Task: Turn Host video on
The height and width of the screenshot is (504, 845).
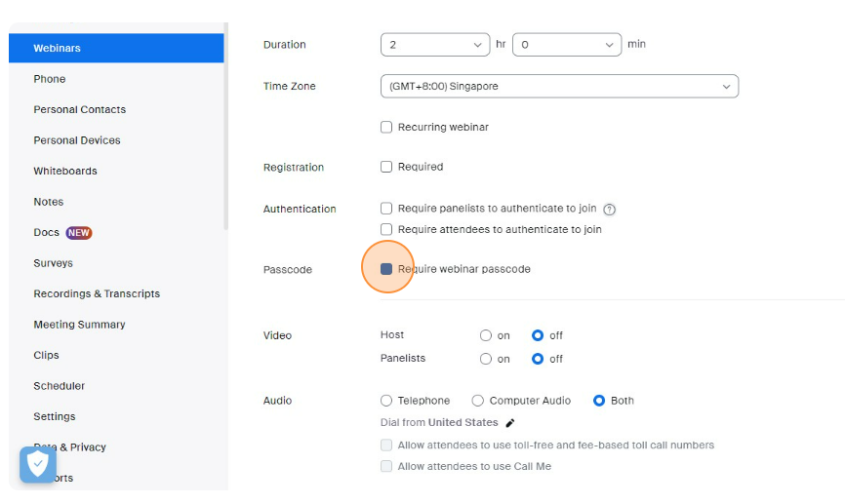Action: (x=486, y=335)
